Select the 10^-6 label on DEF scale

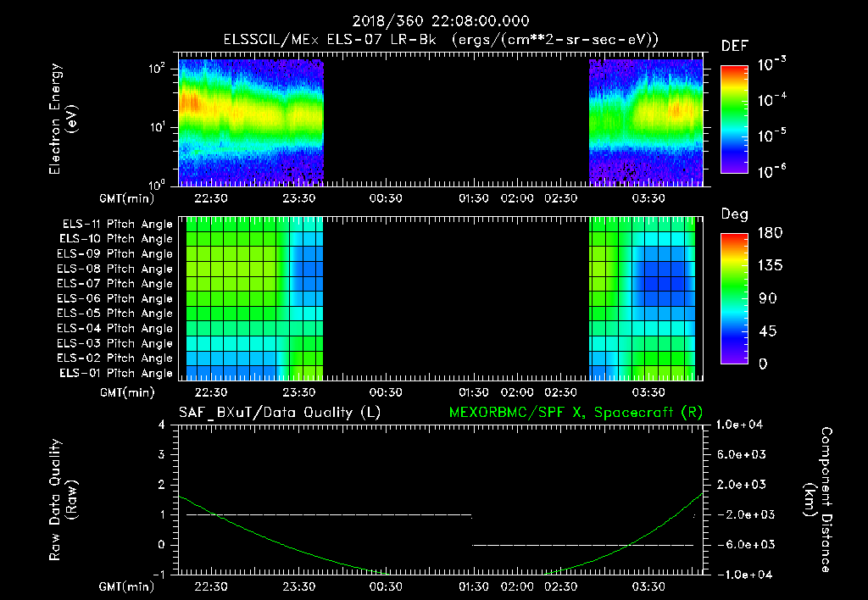771,171
